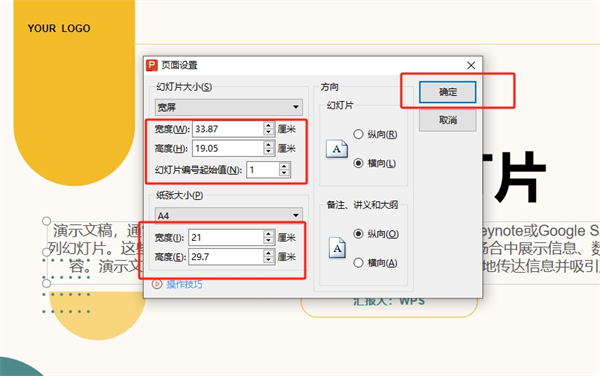This screenshot has height=376, width=600.
Task: Click the 取消 button
Action: 447,120
